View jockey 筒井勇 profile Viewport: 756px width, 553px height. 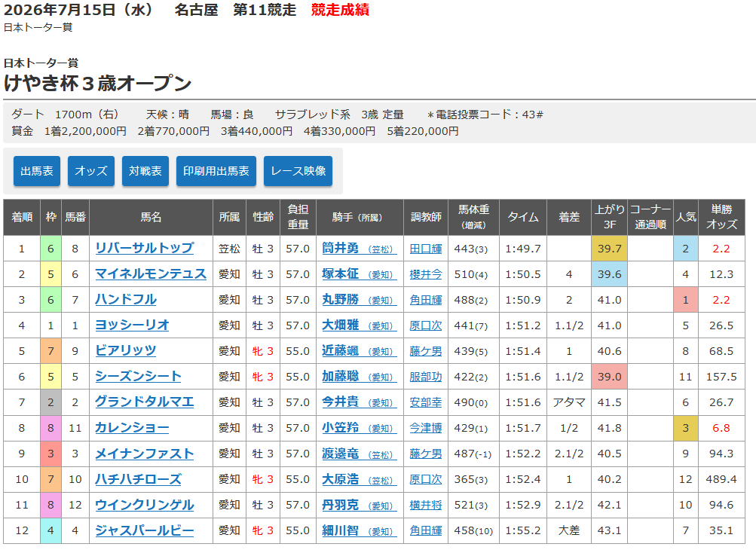pyautogui.click(x=360, y=249)
